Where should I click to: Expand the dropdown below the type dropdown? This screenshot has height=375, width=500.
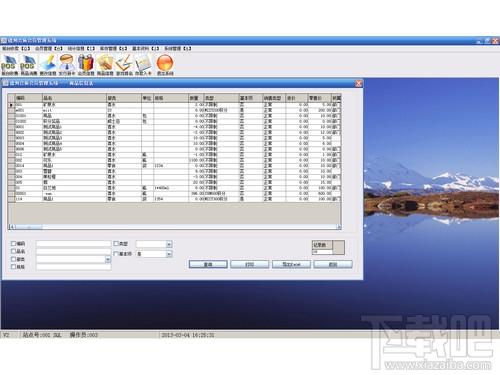[169, 254]
